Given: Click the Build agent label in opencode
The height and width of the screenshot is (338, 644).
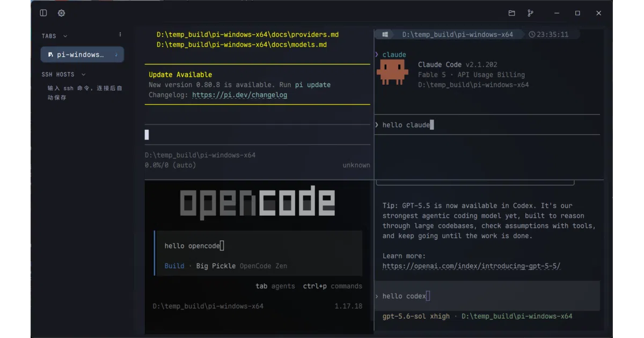Looking at the screenshot, I should point(174,266).
